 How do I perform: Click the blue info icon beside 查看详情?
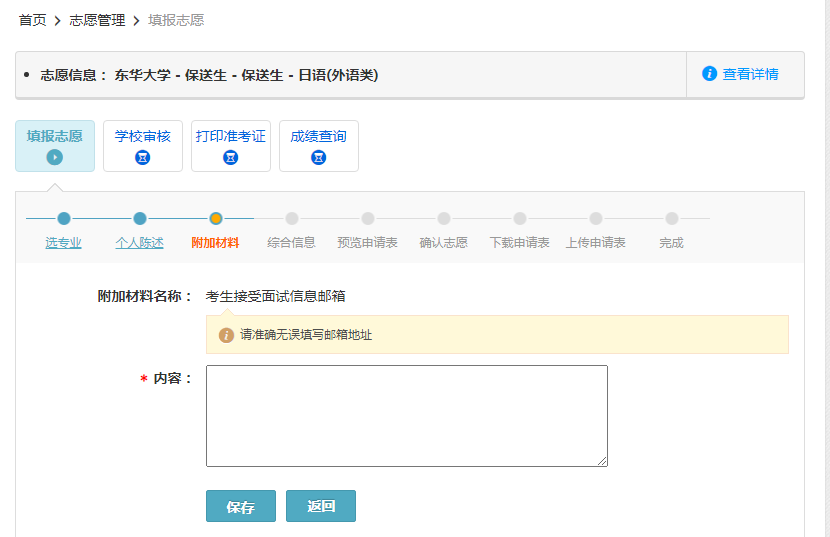click(710, 74)
